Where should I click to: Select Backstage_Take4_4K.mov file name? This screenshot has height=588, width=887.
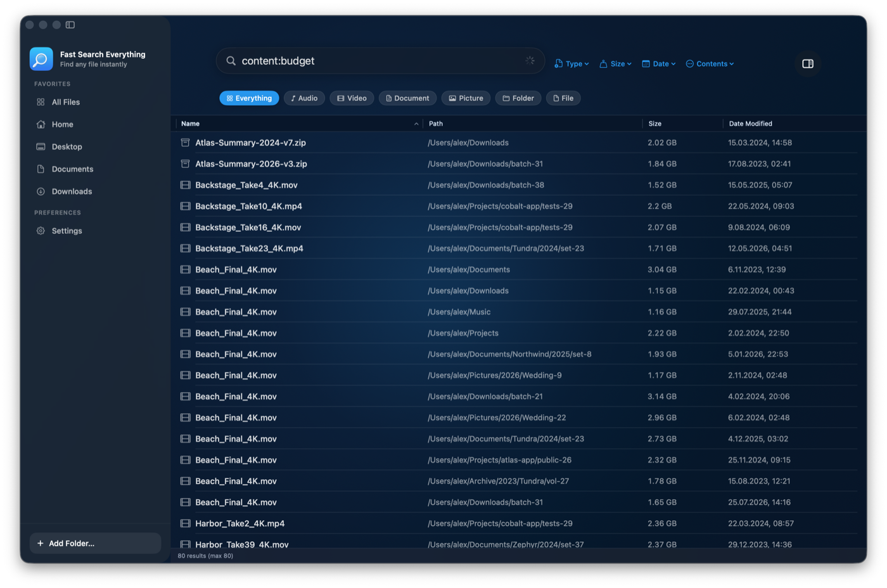pyautogui.click(x=246, y=185)
